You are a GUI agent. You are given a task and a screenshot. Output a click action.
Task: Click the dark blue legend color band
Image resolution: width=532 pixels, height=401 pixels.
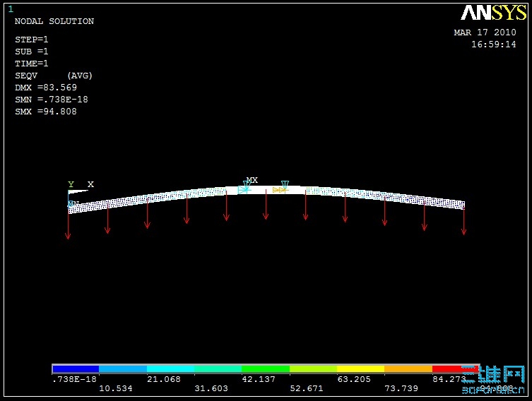pyautogui.click(x=76, y=369)
